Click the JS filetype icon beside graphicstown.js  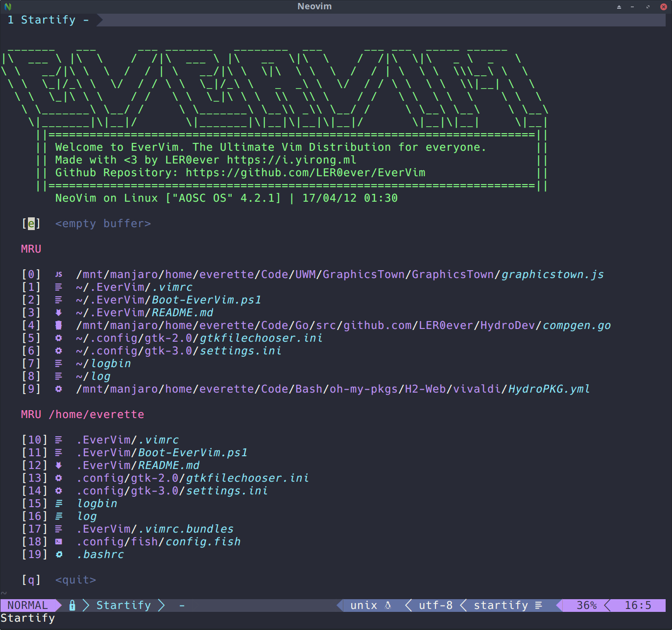[x=59, y=275]
